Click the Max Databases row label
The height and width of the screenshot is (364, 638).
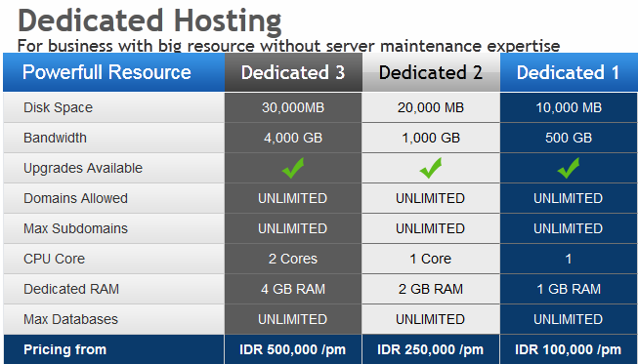(x=70, y=319)
